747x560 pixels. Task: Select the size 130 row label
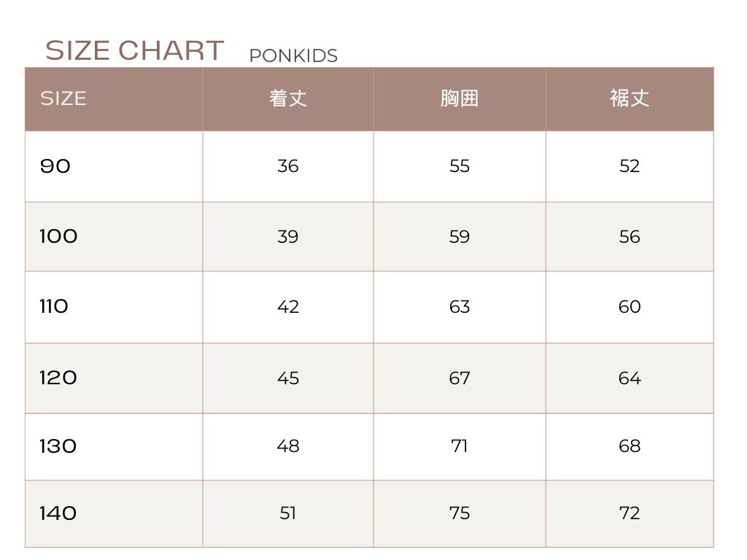click(58, 446)
